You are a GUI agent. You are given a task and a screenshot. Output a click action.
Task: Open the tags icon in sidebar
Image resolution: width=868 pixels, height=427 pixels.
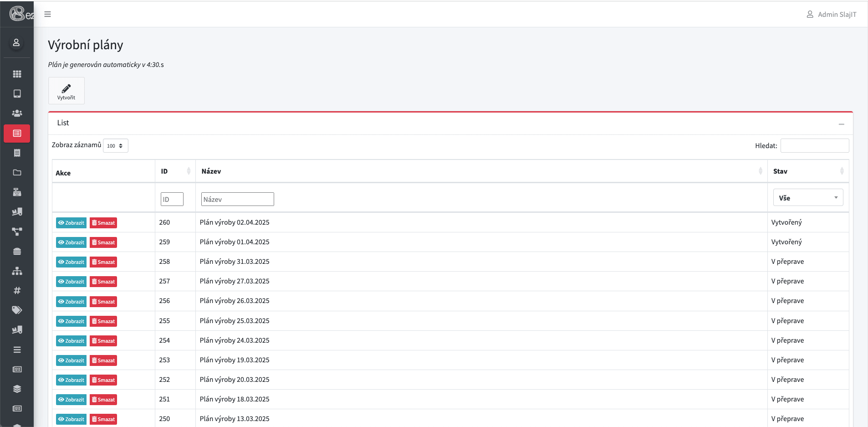(x=17, y=310)
